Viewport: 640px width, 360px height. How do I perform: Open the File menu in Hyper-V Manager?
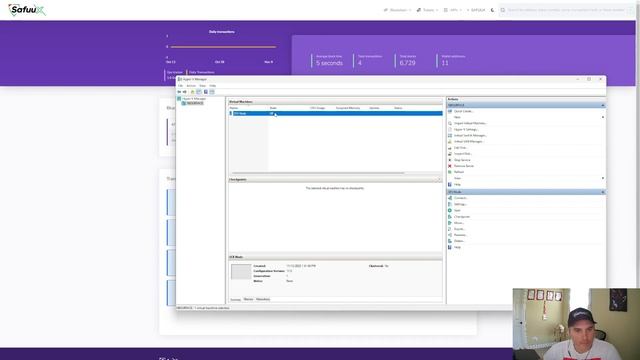180,86
